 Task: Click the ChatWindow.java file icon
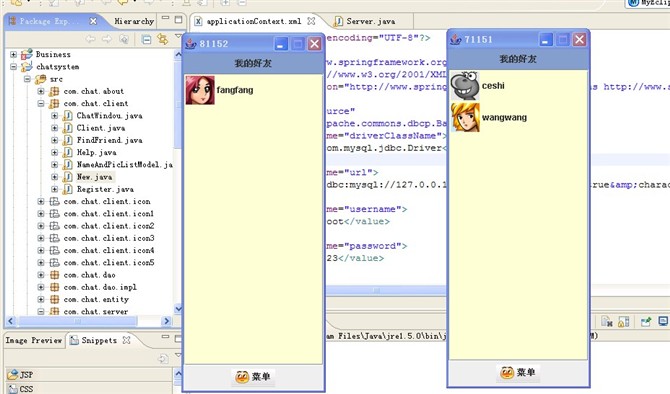[68, 115]
